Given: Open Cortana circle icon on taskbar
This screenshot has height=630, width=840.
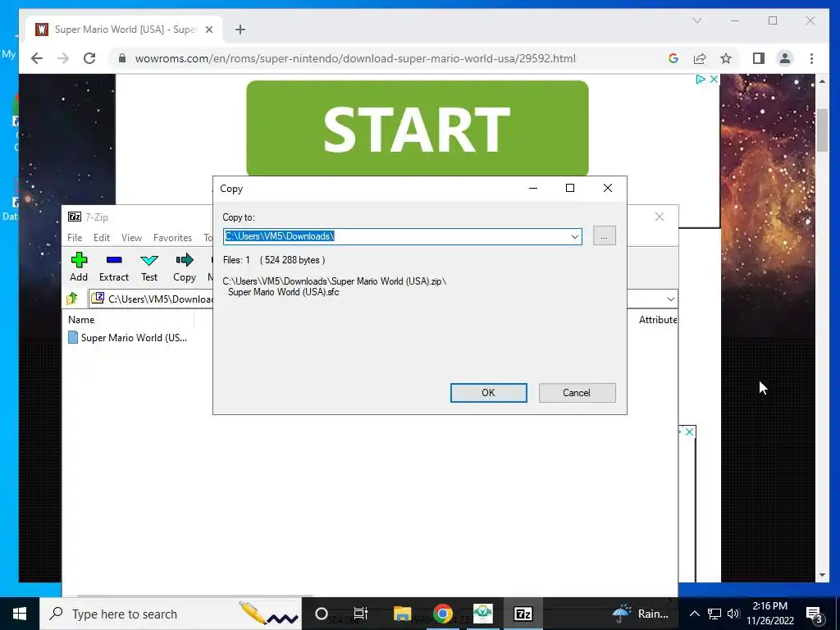Looking at the screenshot, I should [x=322, y=614].
